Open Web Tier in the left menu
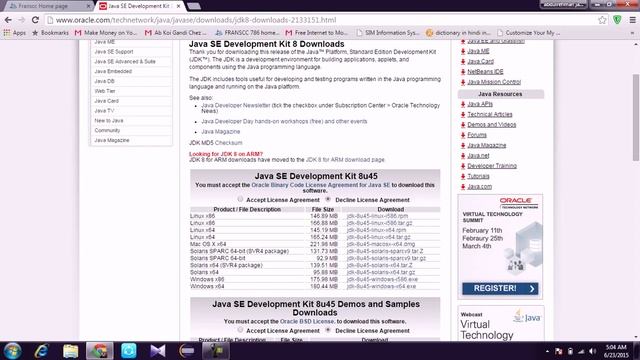The image size is (640, 360). pos(105,91)
